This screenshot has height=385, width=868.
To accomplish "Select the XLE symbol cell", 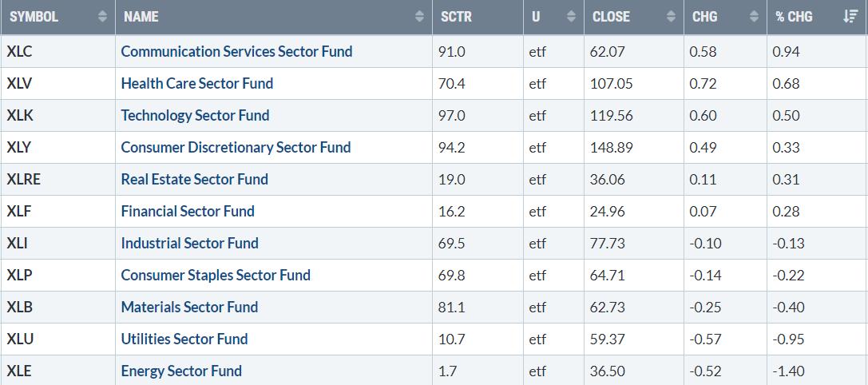I will tap(57, 371).
